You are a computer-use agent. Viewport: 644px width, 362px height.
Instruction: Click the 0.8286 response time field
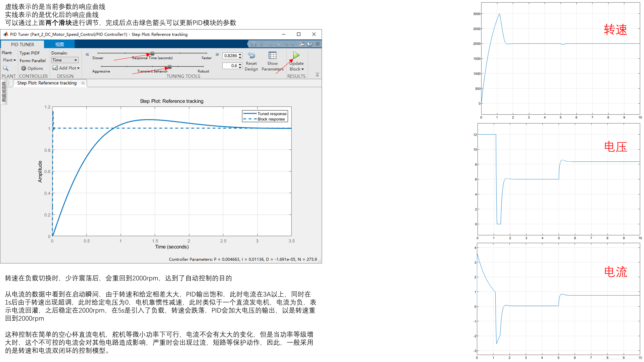coord(230,56)
